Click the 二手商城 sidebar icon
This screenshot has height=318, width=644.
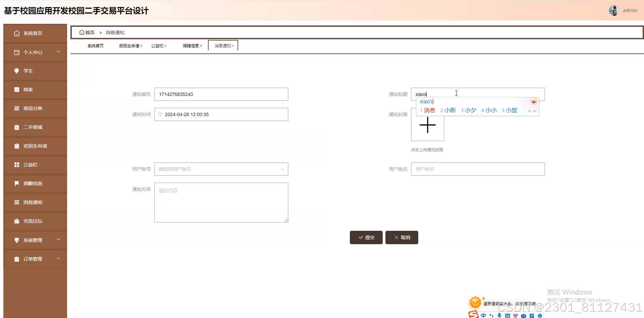coord(17,127)
